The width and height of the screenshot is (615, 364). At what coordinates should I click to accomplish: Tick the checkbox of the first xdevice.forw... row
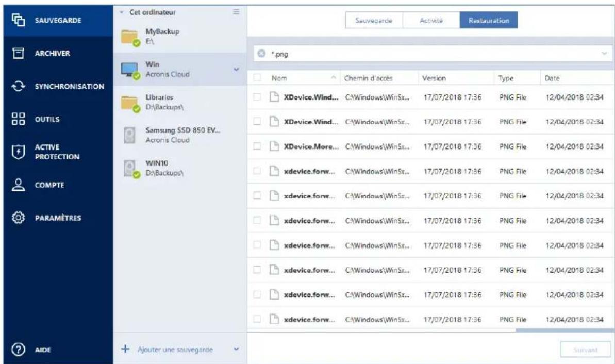coord(257,171)
